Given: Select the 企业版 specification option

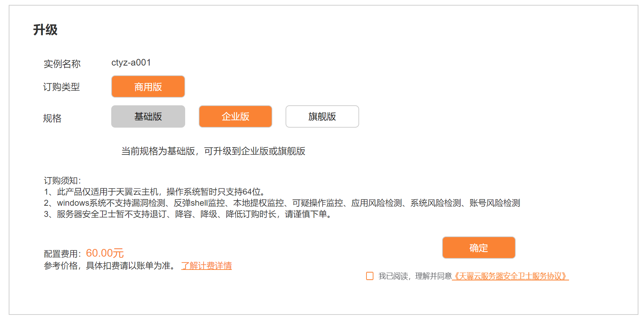Looking at the screenshot, I should [x=235, y=116].
